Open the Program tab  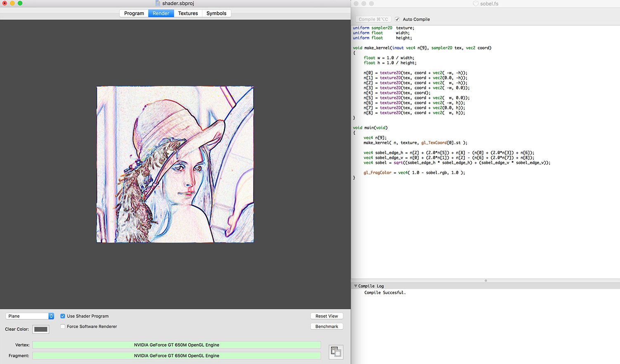click(x=134, y=13)
